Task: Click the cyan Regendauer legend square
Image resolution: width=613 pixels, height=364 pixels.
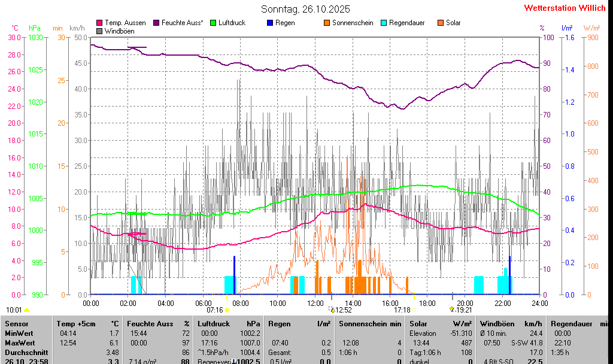Action: click(x=384, y=23)
